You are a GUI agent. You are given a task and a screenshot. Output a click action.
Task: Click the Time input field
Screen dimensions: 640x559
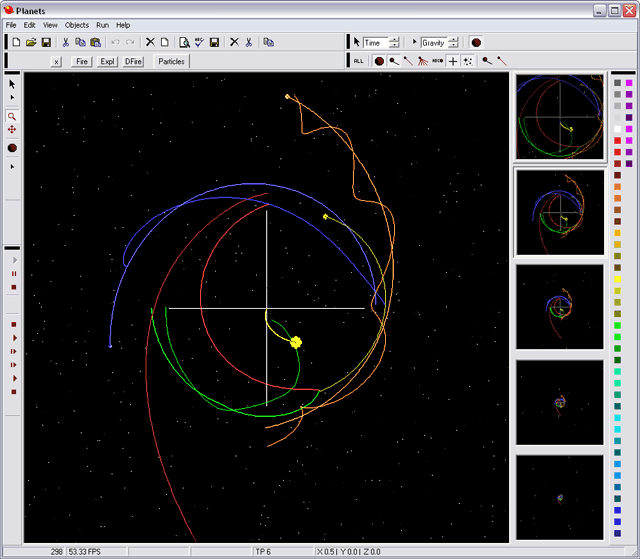click(376, 42)
